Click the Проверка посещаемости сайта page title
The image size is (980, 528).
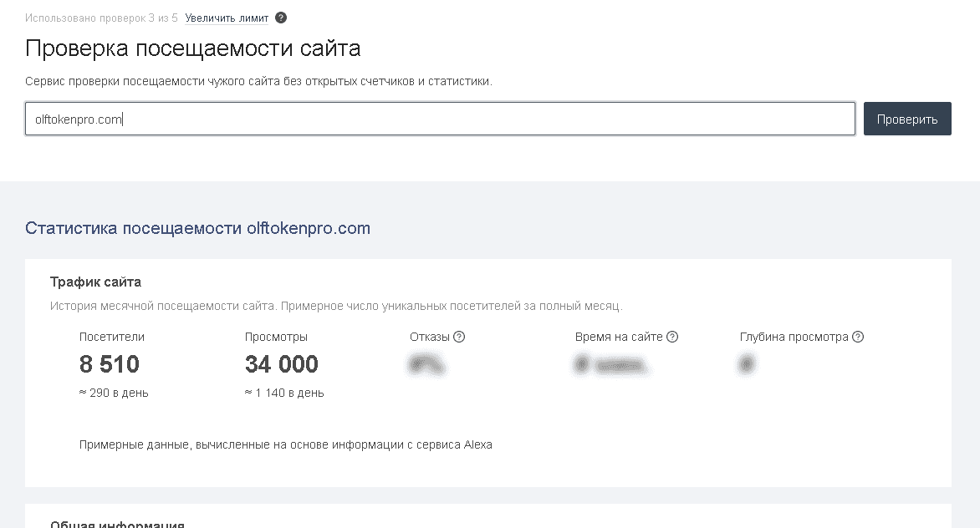point(193,48)
